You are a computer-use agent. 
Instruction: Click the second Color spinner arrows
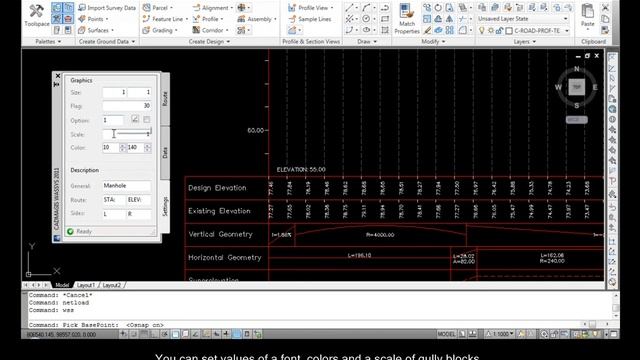[x=147, y=147]
